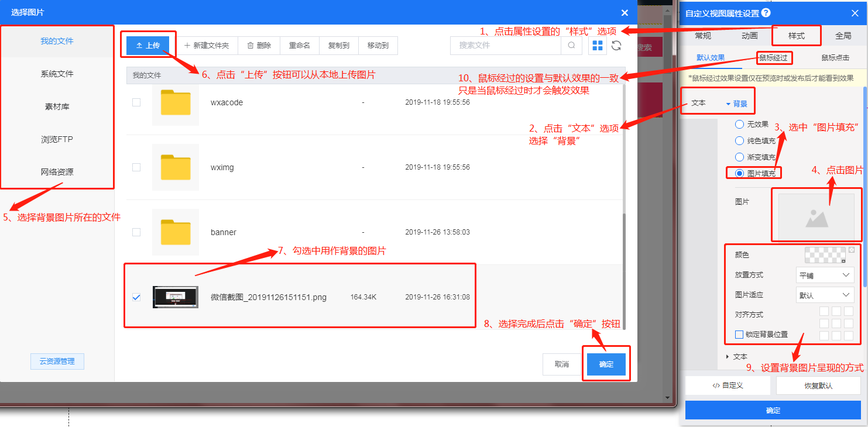868x427 pixels.
Task: Tick the wxacode folder checkbox
Action: (x=136, y=102)
